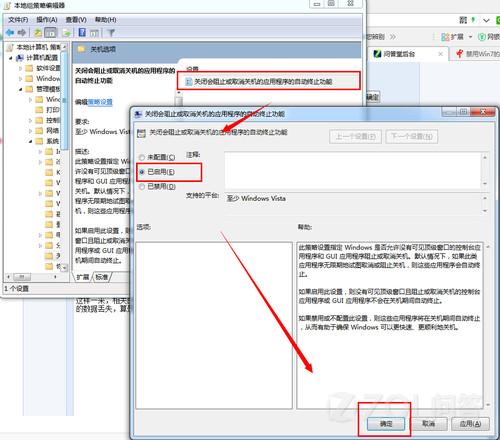This screenshot has height=440, width=500.
Task: Click the policy icon beside the listed setting
Action: 189,81
